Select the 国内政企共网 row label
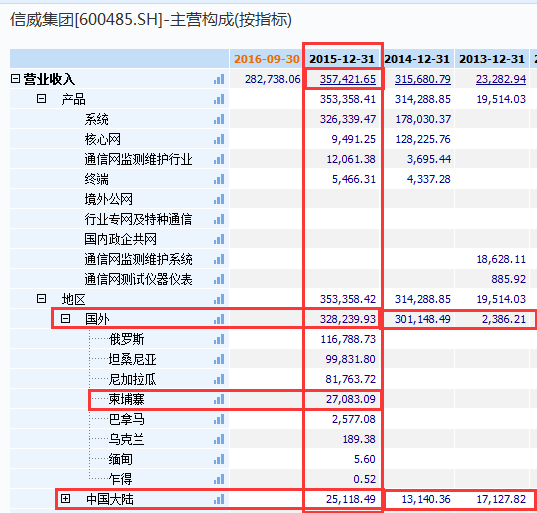This screenshot has height=513, width=537. click(x=121, y=239)
